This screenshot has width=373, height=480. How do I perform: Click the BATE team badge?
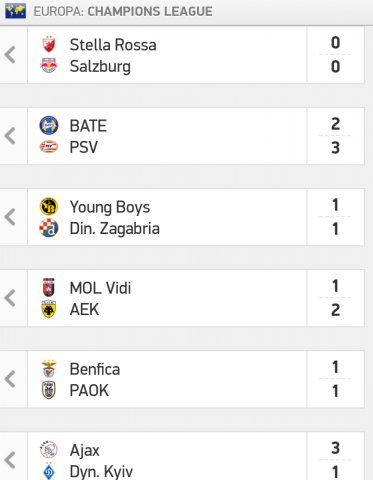(x=49, y=125)
